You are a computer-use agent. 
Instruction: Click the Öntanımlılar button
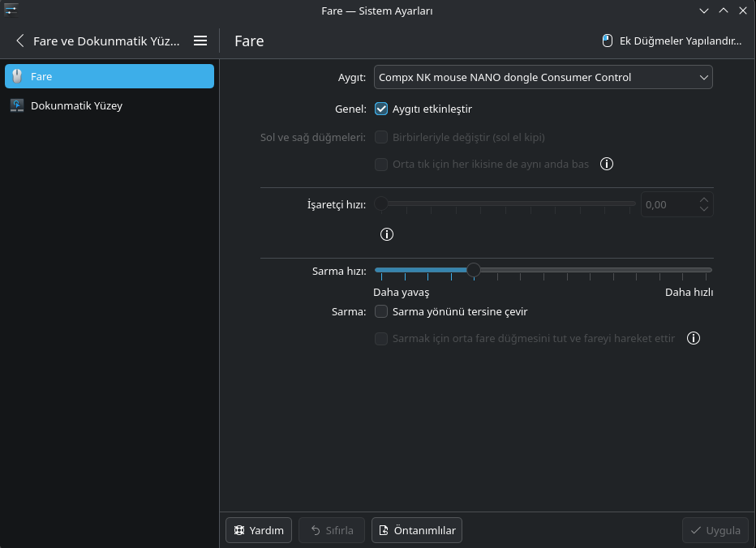pos(417,530)
